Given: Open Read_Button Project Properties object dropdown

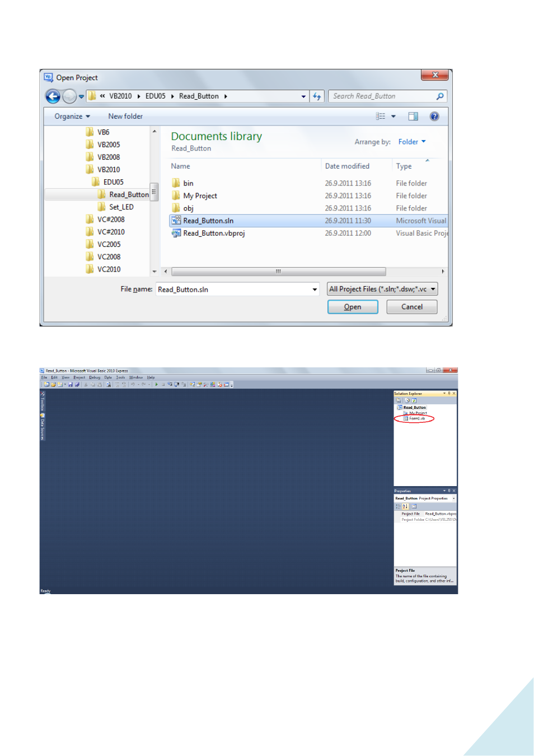Looking at the screenshot, I should (453, 498).
